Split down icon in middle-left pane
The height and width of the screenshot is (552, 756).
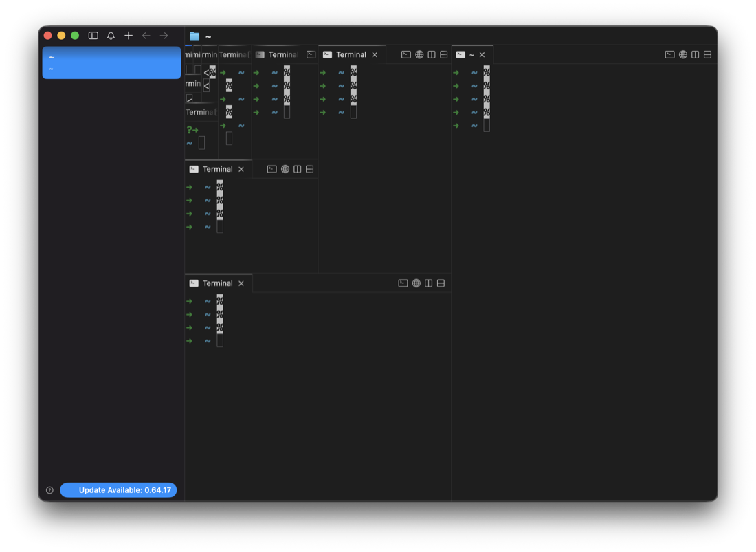pos(309,169)
